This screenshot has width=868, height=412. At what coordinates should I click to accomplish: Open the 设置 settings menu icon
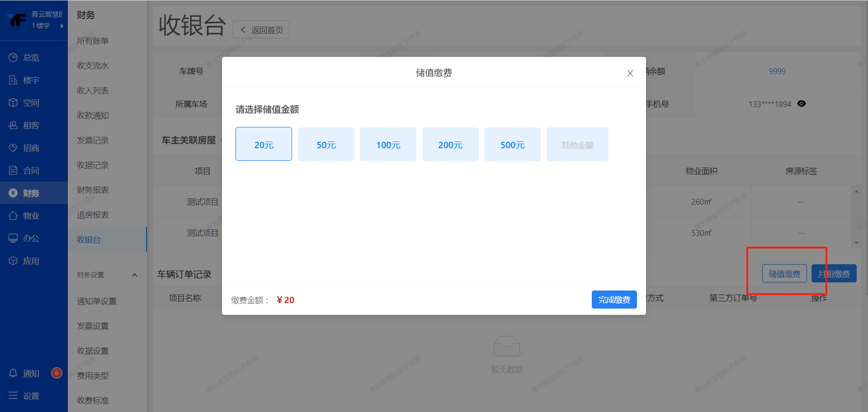[x=13, y=396]
